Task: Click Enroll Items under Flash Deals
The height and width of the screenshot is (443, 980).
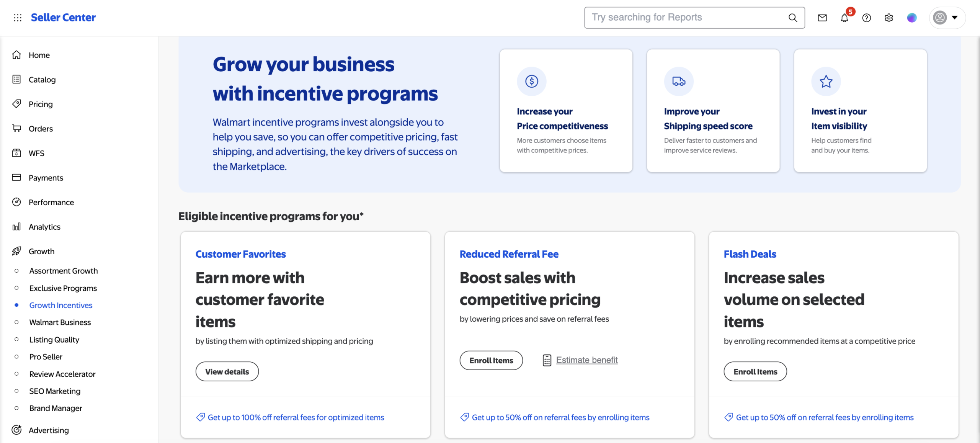Action: [755, 371]
